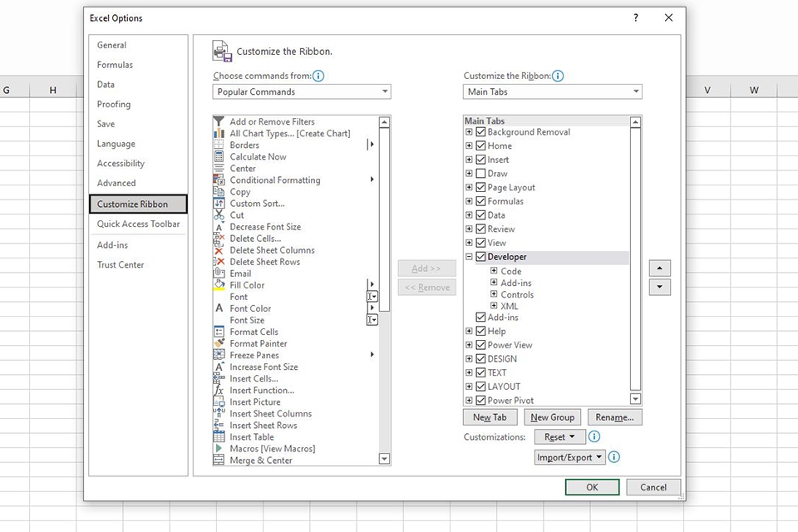Click the Freeze Panes icon
The height and width of the screenshot is (532, 798).
(219, 355)
